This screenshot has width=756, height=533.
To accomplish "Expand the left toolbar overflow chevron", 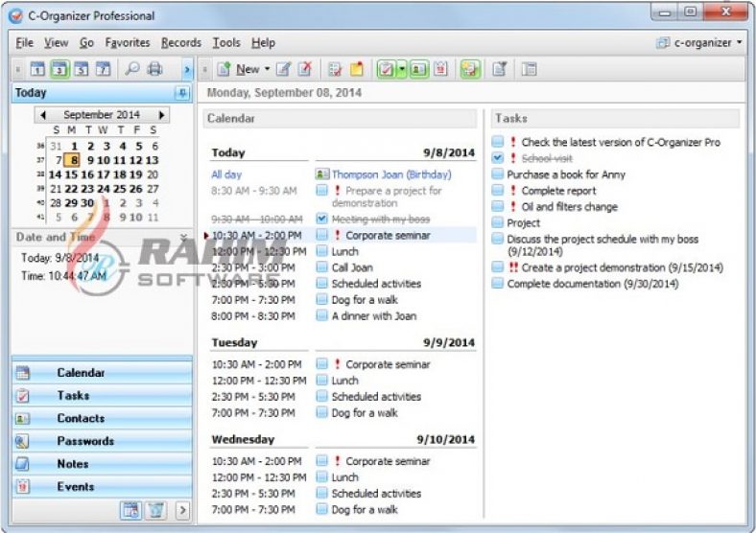I will tap(187, 70).
